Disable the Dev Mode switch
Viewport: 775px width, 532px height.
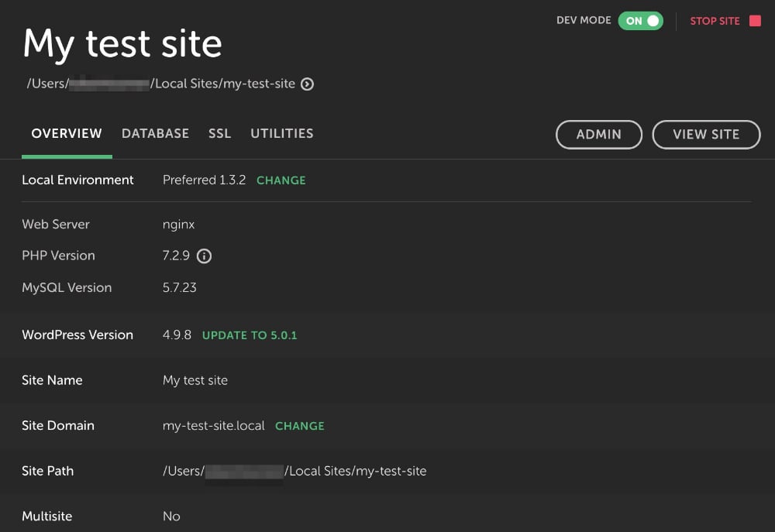tap(642, 21)
